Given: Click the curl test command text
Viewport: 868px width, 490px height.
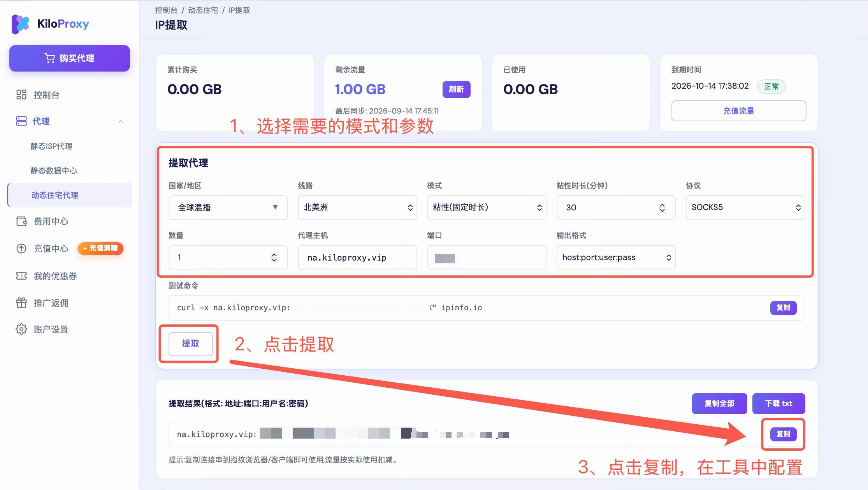Looking at the screenshot, I should 329,308.
